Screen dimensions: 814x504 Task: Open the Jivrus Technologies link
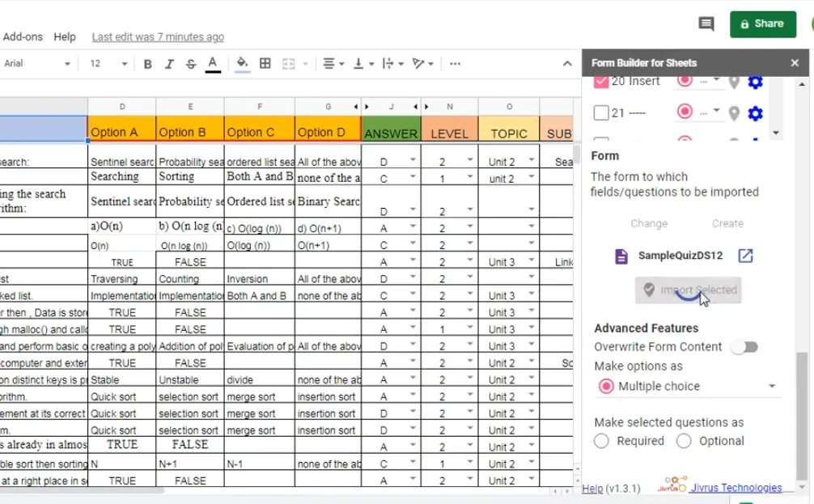pos(735,488)
